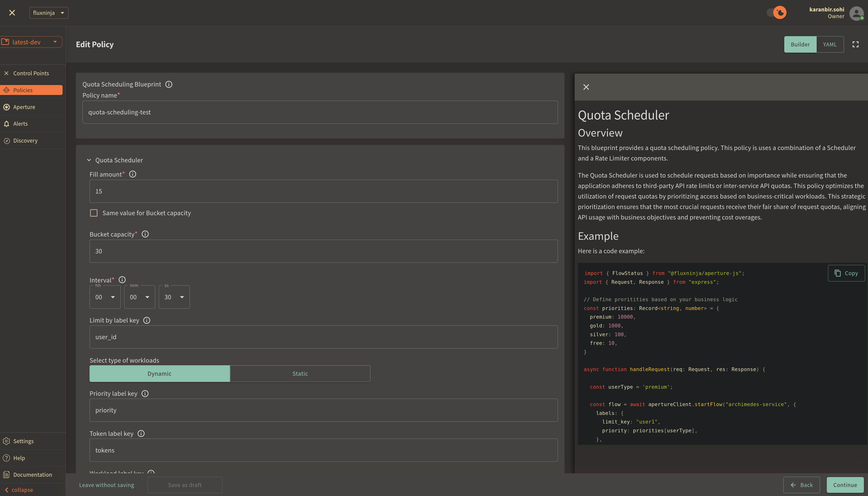Screen dimensions: 868x496
Task: Click the Policy name input field
Action: point(320,112)
